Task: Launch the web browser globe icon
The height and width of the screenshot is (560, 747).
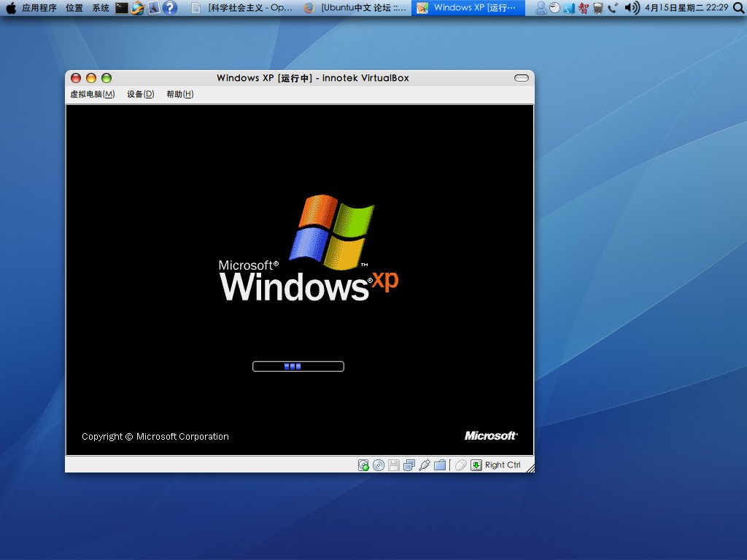Action: 138,8
